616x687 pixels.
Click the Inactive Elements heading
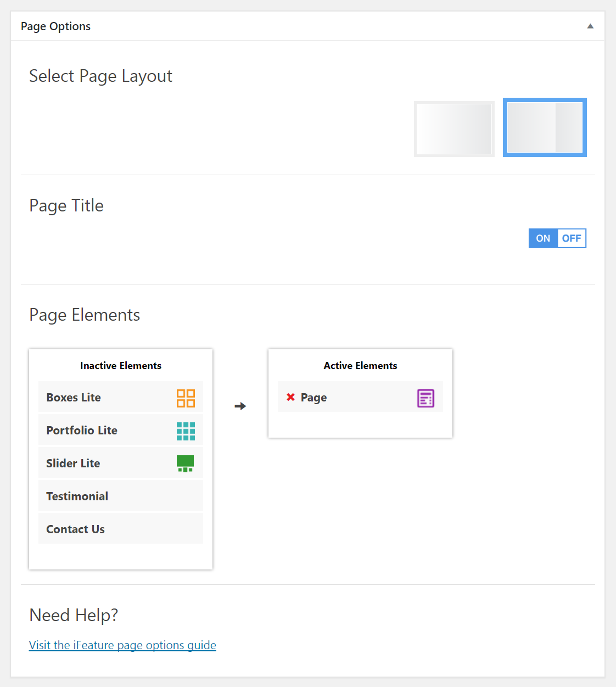click(x=121, y=366)
